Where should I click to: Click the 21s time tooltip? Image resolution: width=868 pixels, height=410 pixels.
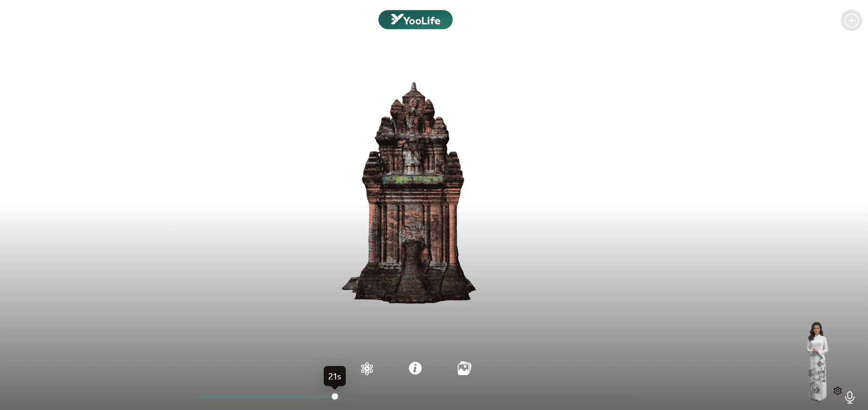pos(334,376)
